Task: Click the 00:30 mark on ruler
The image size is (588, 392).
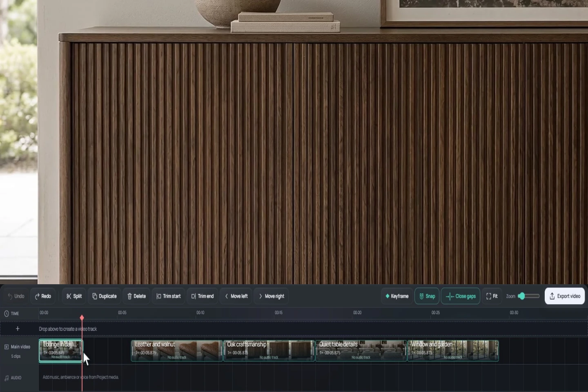Action: point(514,313)
